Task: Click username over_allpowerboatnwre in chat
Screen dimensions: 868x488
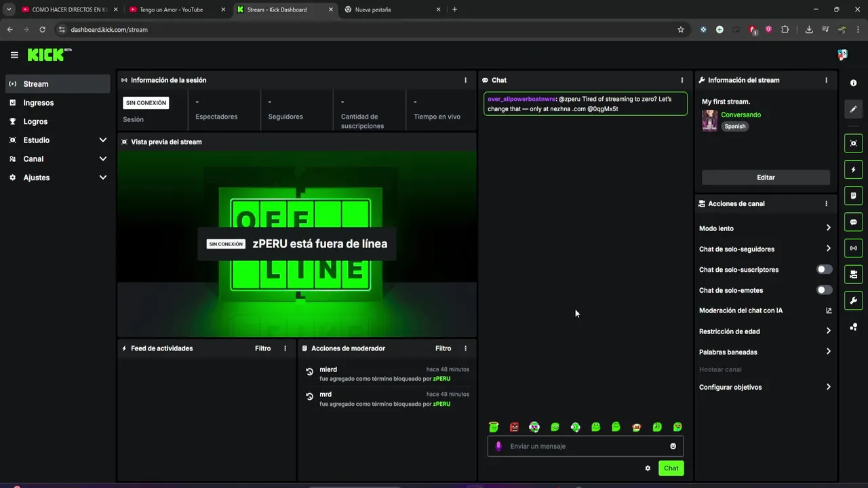Action: 521,99
